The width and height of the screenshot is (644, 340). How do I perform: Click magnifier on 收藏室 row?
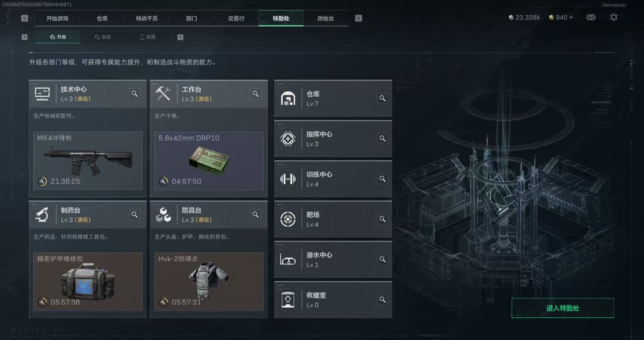pos(382,300)
